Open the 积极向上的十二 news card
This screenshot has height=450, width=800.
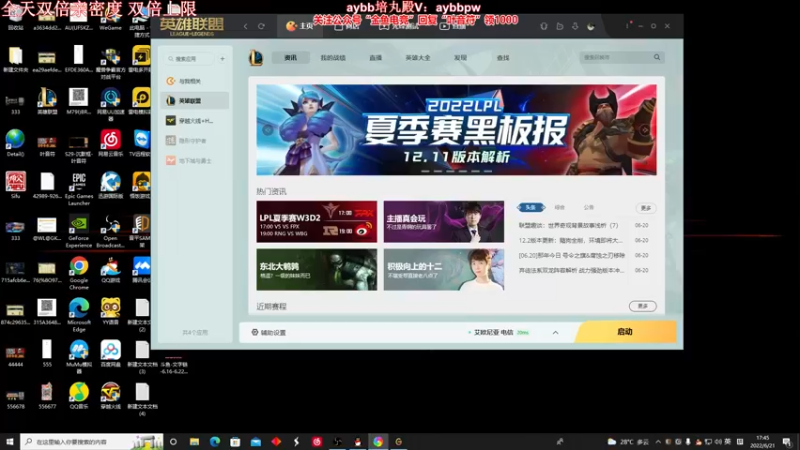click(444, 270)
